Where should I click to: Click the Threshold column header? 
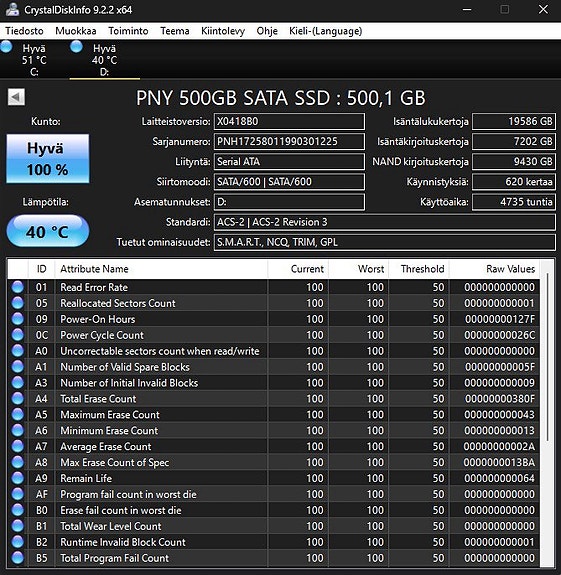419,269
